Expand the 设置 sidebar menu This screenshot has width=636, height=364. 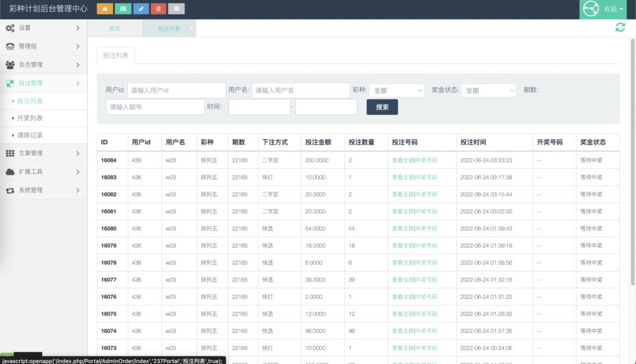click(x=43, y=28)
